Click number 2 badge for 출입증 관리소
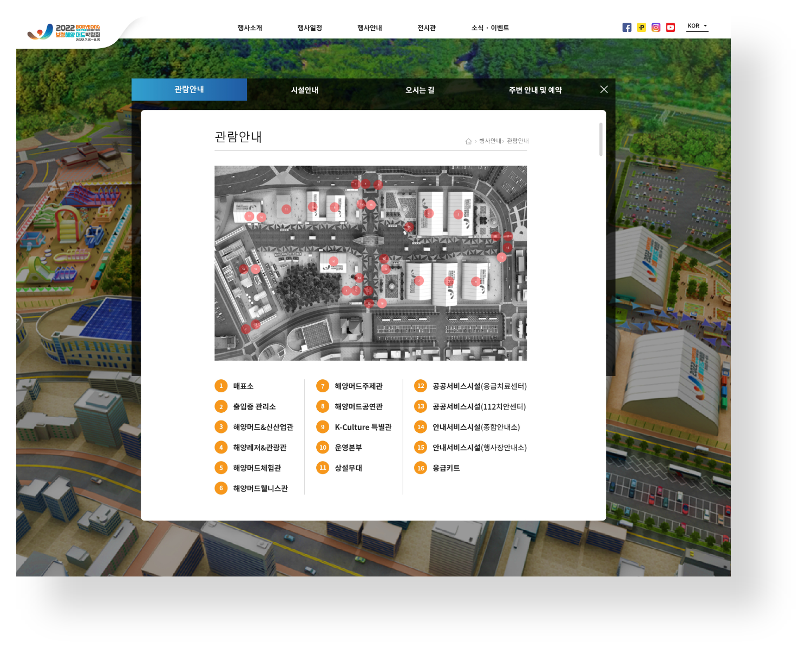Image resolution: width=812 pixels, height=658 pixels. (221, 406)
